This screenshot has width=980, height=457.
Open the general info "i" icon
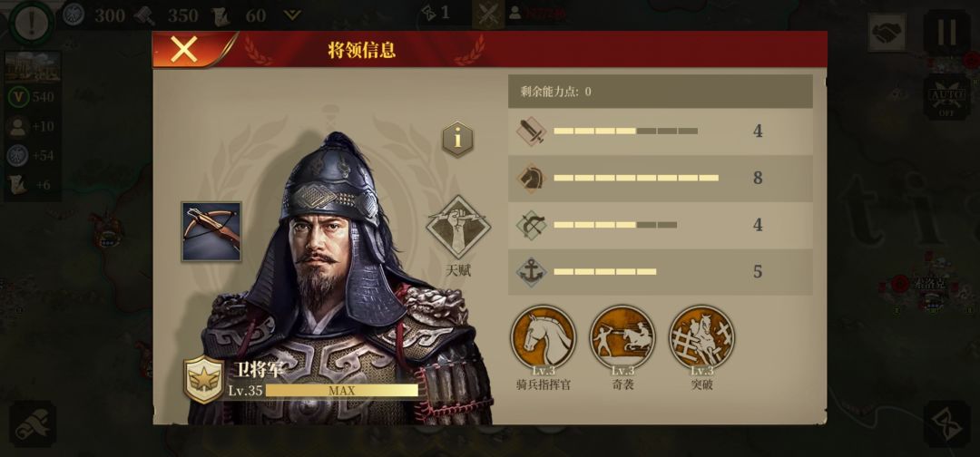pyautogui.click(x=458, y=140)
